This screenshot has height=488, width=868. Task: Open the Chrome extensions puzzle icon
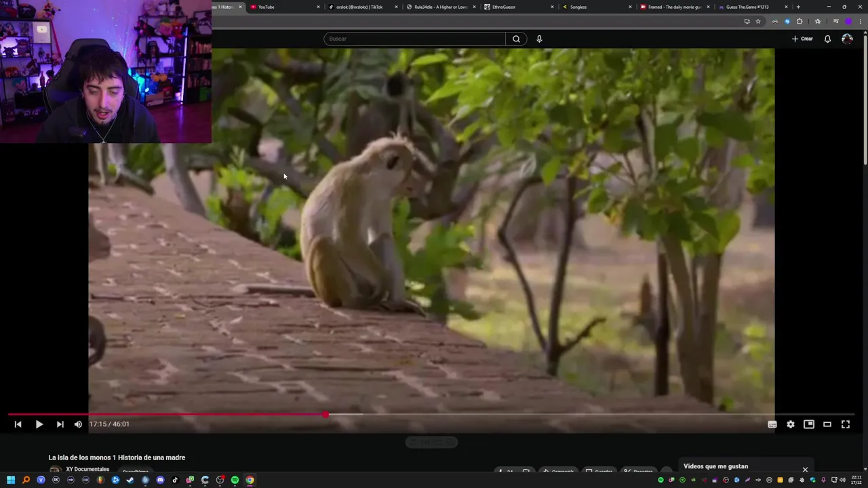(800, 21)
